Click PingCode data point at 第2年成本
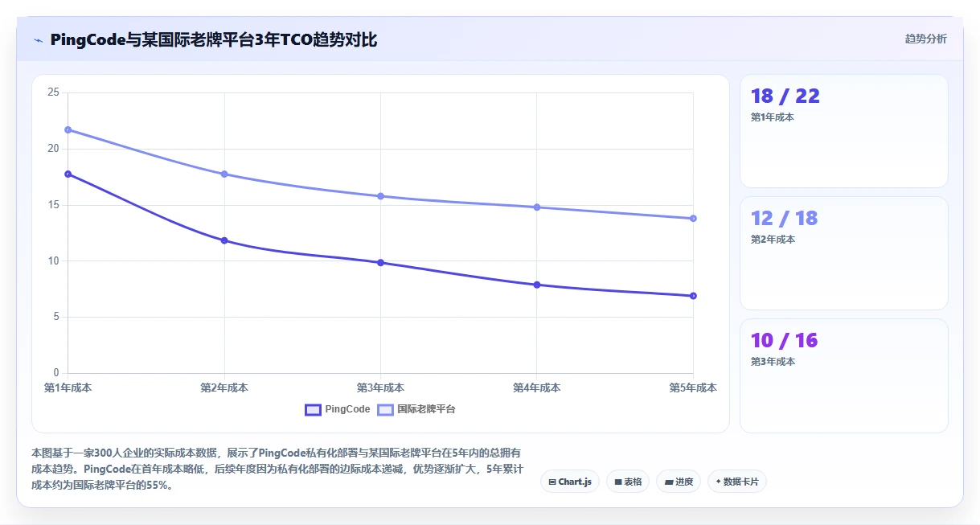 coord(224,240)
